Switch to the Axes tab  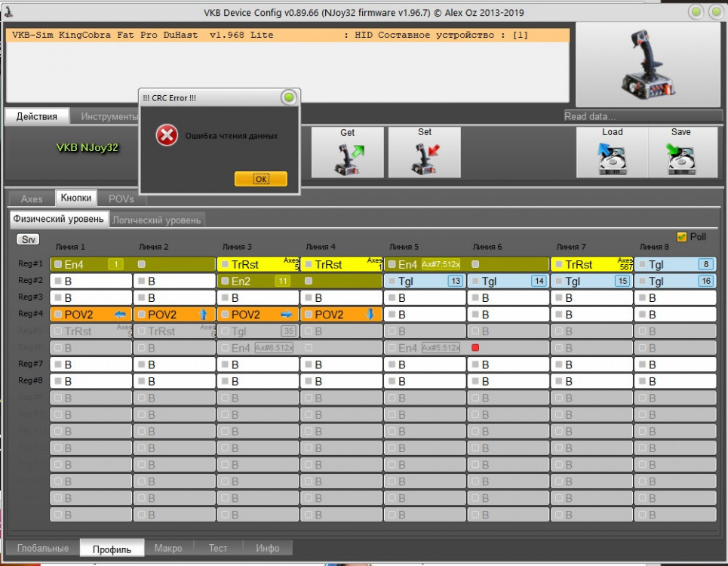(x=32, y=198)
